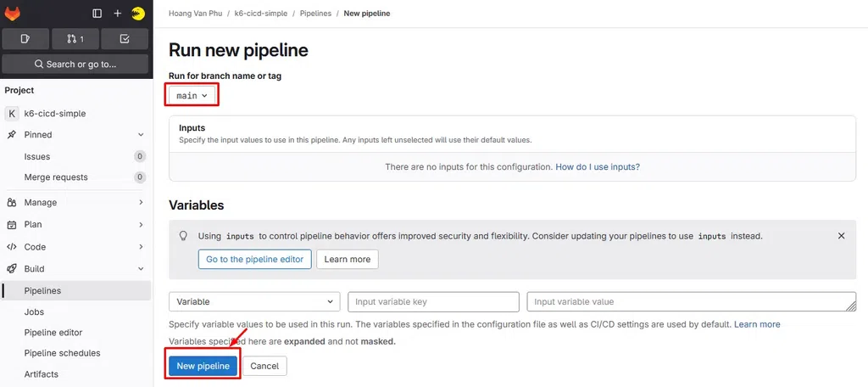This screenshot has width=868, height=387.
Task: Toggle the sidebar collapse icon
Action: (97, 14)
